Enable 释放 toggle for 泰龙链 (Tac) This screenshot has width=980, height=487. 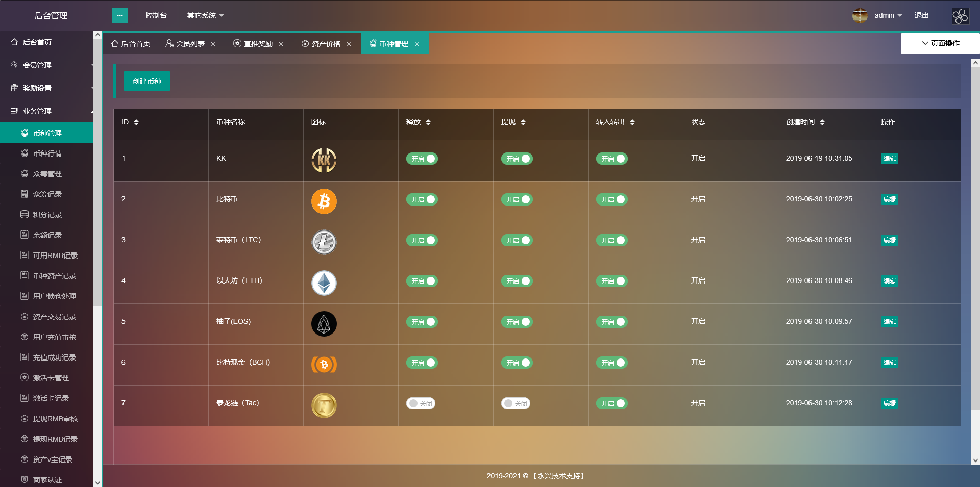tap(422, 403)
